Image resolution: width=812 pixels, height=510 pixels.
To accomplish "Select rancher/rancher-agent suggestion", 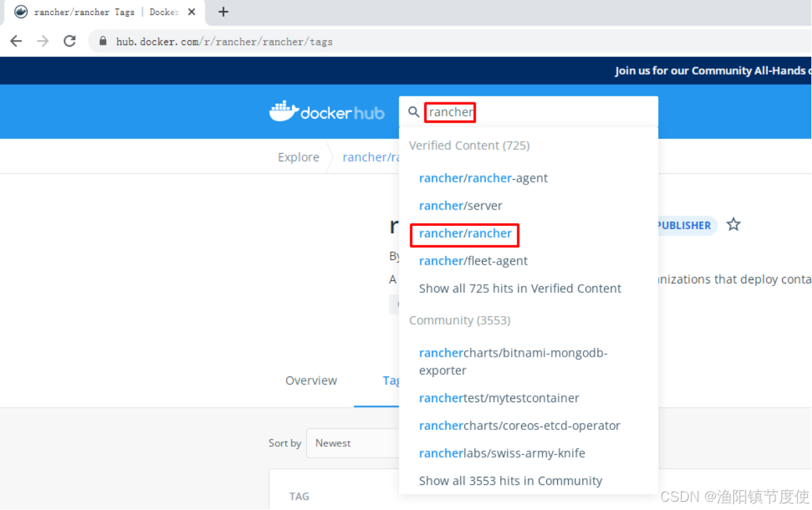I will (x=483, y=178).
